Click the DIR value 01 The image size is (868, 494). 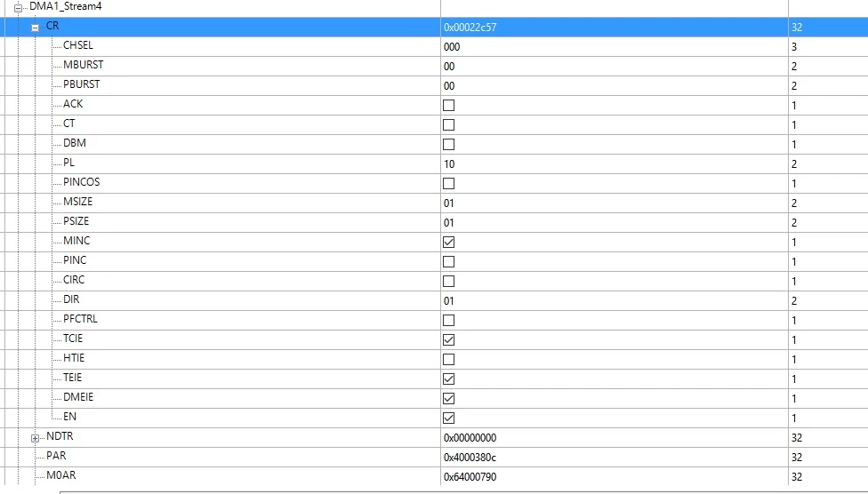[449, 301]
